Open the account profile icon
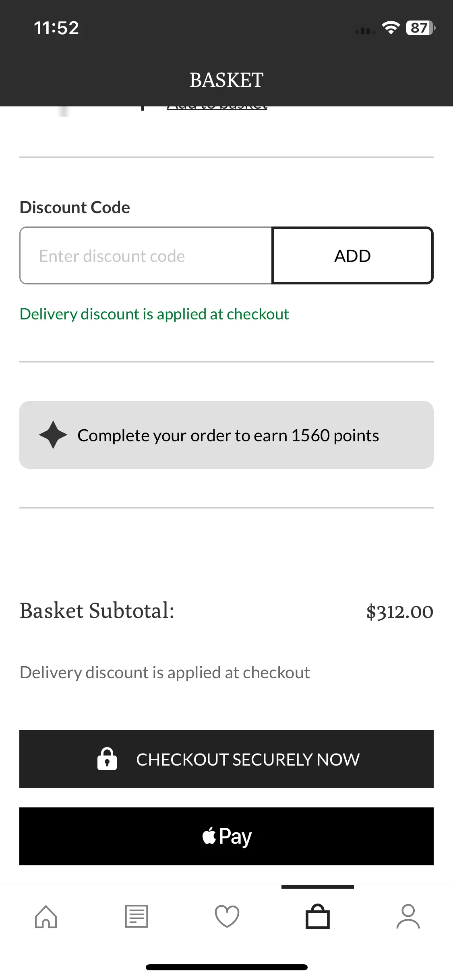Image resolution: width=453 pixels, height=980 pixels. point(408,916)
